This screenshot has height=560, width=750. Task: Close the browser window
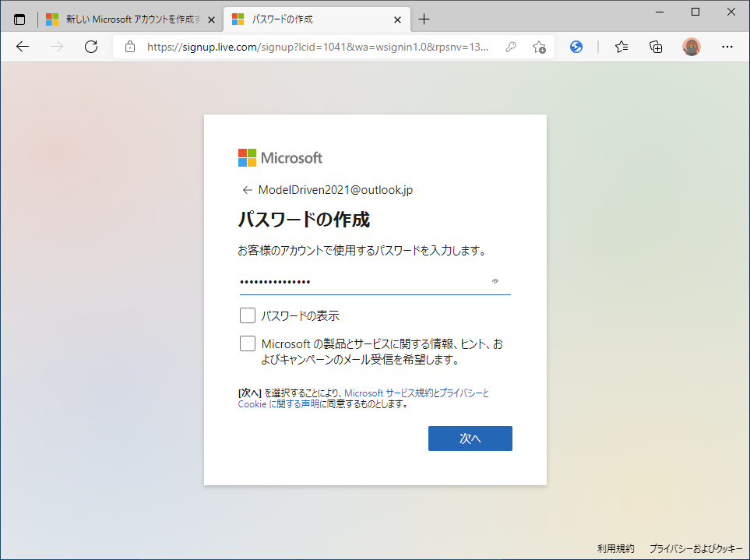pos(731,12)
